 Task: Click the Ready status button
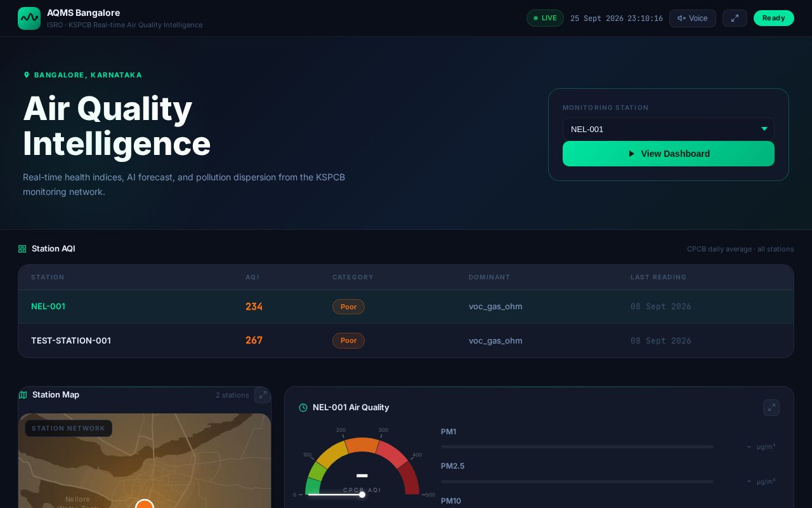click(x=774, y=18)
